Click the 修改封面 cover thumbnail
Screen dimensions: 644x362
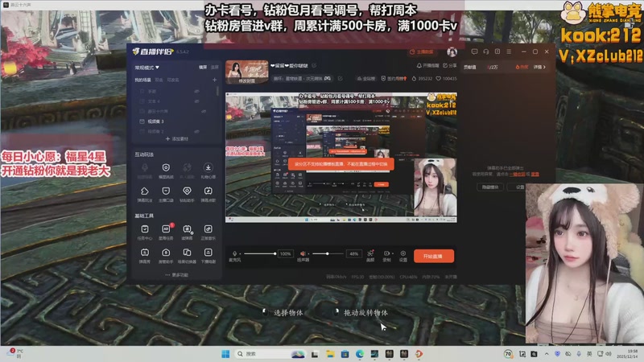(247, 72)
